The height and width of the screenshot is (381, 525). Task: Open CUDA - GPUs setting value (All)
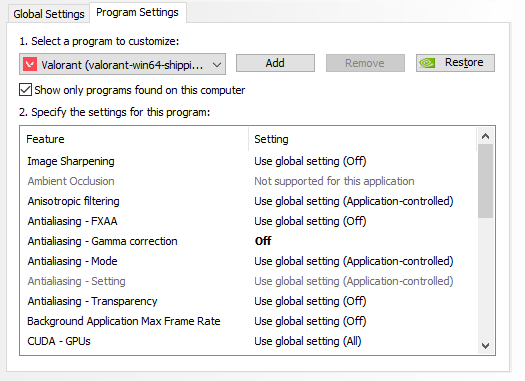coord(308,341)
